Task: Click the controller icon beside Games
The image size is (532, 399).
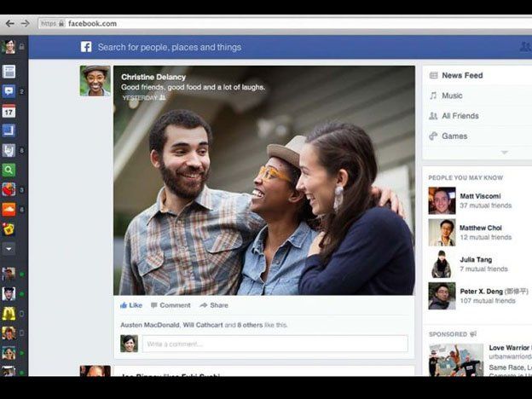Action: coord(433,136)
